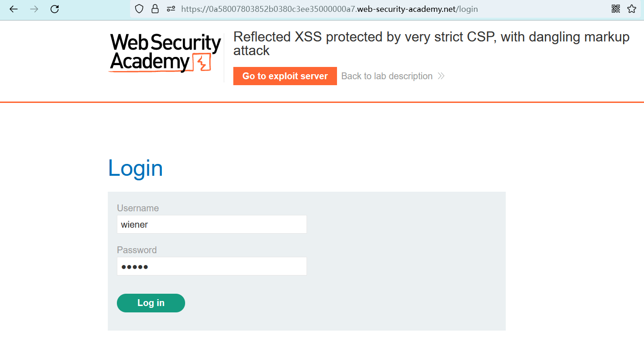The image size is (644, 347).
Task: Click the Username field label
Action: 138,208
